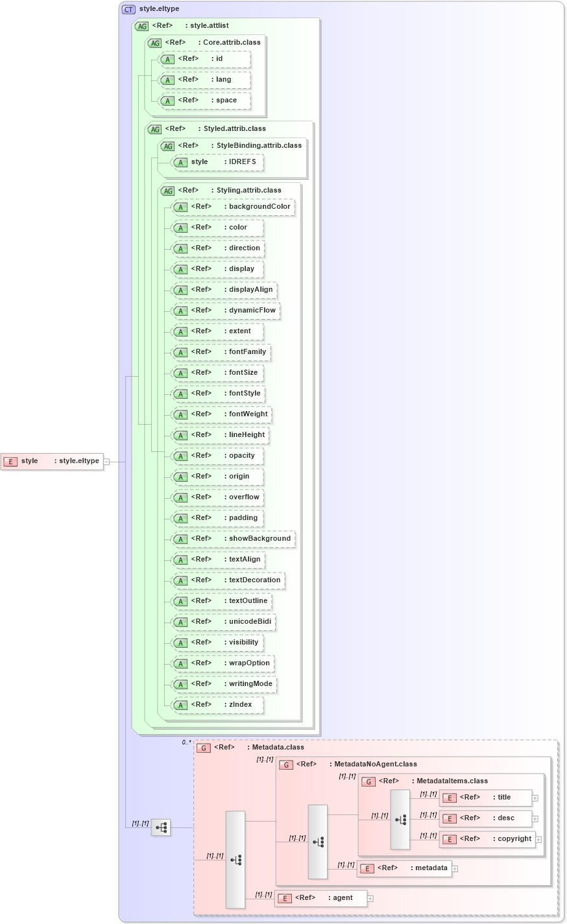This screenshot has height=924, width=567.
Task: Select the extent attribute node
Action: (x=217, y=331)
